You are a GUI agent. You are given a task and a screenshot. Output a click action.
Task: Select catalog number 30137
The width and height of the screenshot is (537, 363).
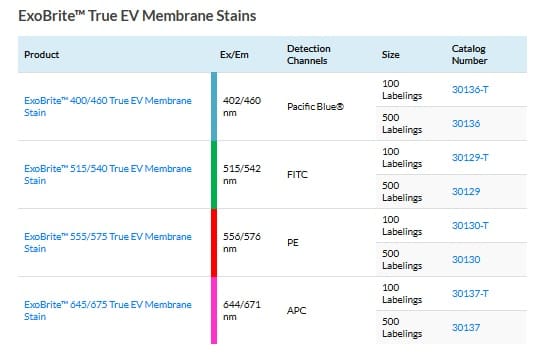(466, 328)
